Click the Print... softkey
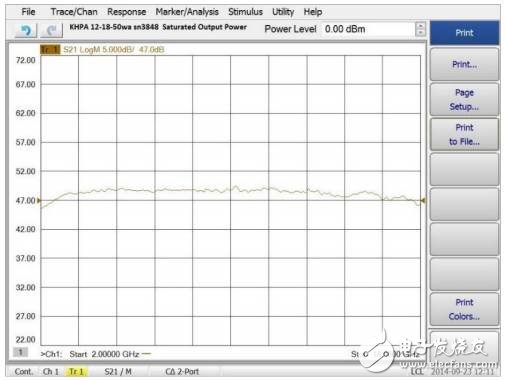The height and width of the screenshot is (381, 506). 465,64
